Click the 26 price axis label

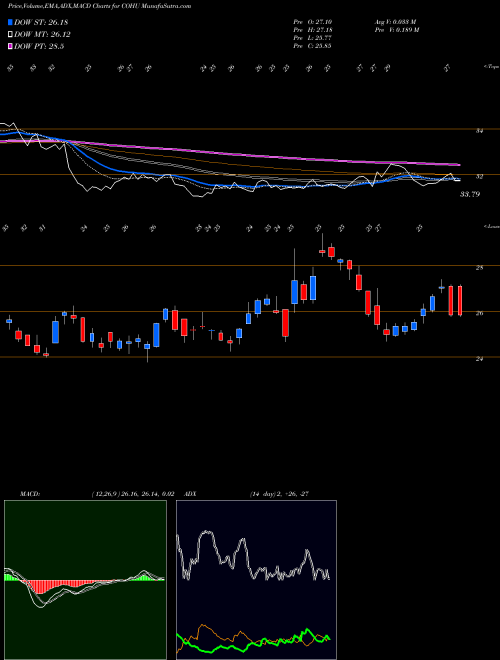point(479,313)
